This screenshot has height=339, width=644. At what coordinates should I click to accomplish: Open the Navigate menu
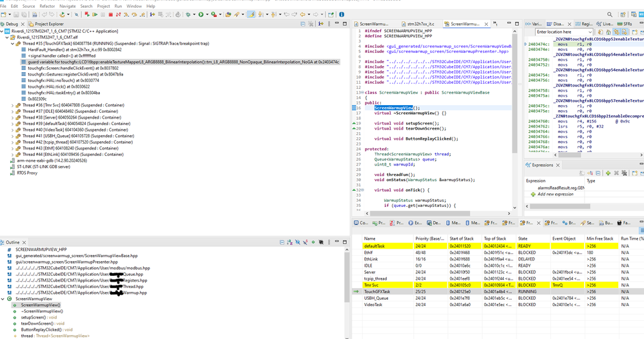pos(67,6)
